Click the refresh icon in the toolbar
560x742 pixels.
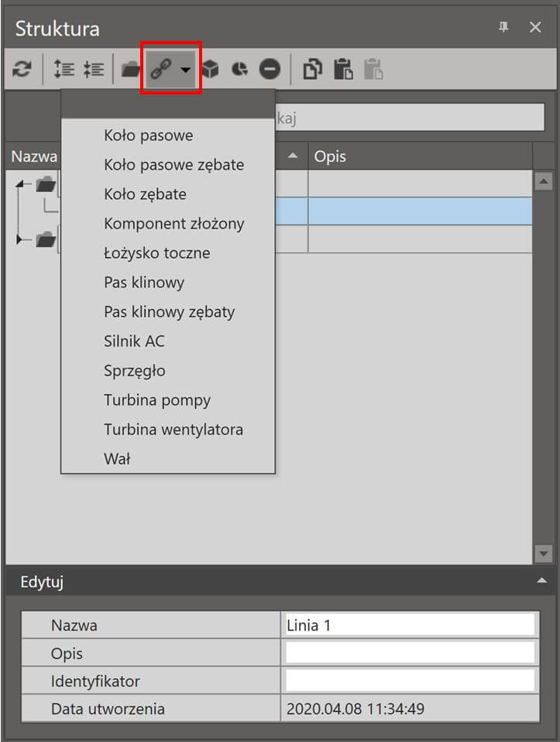click(22, 70)
